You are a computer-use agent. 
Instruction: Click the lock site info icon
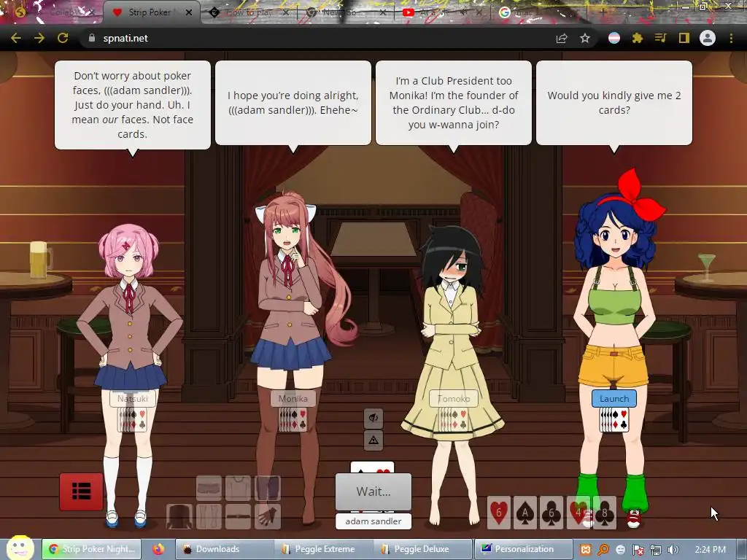tap(92, 38)
